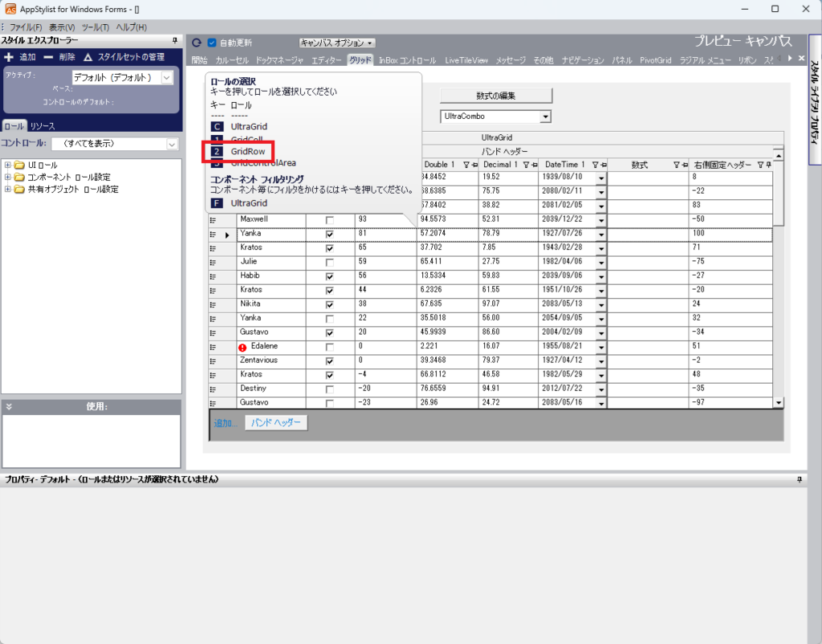Toggle the checkbox in Zentavious row
This screenshot has height=644, width=822.
pyautogui.click(x=330, y=361)
